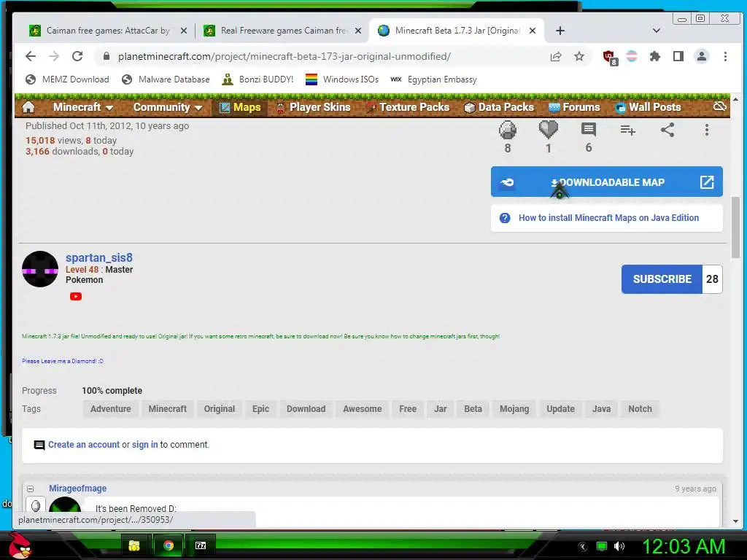This screenshot has height=560, width=747.
Task: Click the network monitor tray icon
Action: pyautogui.click(x=602, y=546)
